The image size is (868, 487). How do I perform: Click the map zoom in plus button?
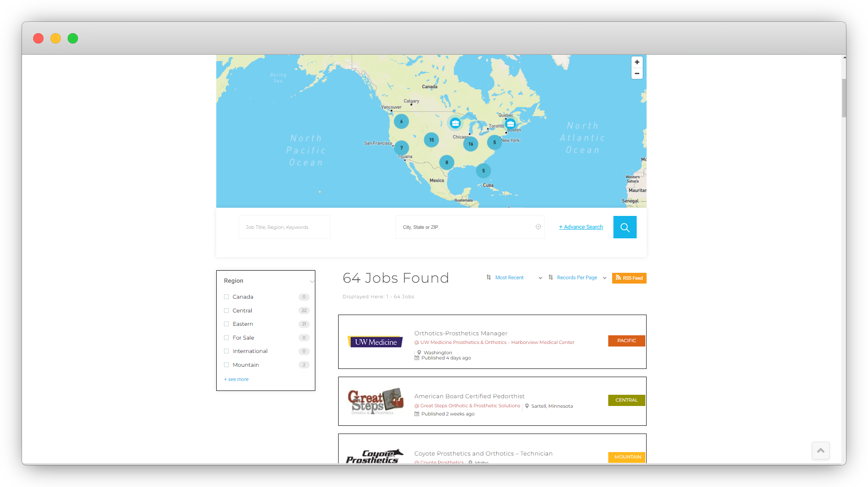tap(637, 62)
